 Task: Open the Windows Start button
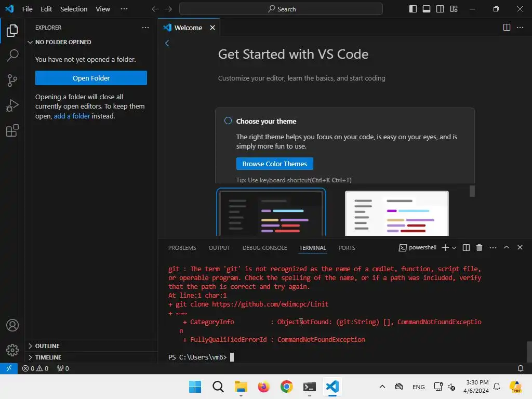[x=195, y=387]
